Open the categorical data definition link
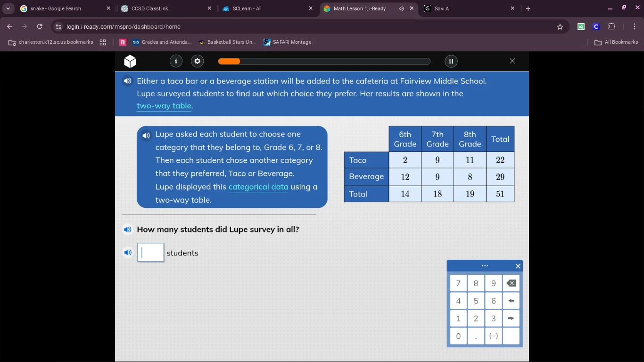 [x=258, y=187]
